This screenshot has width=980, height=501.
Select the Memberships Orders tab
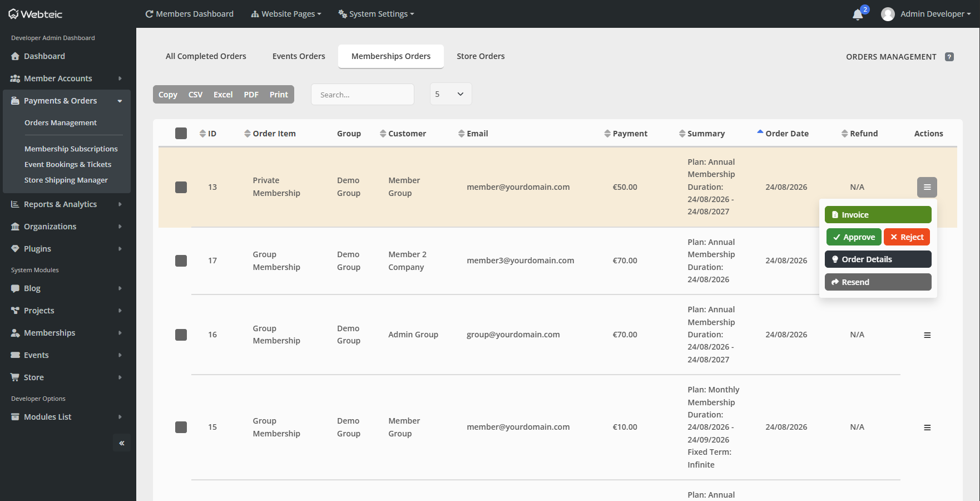(391, 56)
